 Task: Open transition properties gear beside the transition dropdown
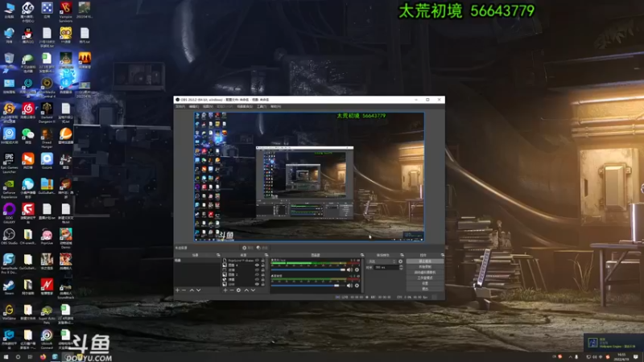[x=400, y=261]
